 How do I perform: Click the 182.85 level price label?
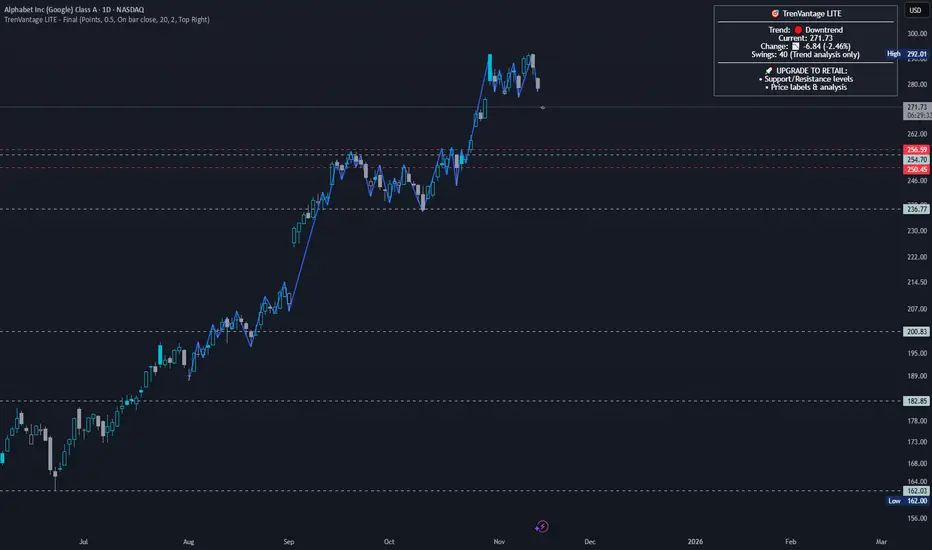[x=917, y=401]
